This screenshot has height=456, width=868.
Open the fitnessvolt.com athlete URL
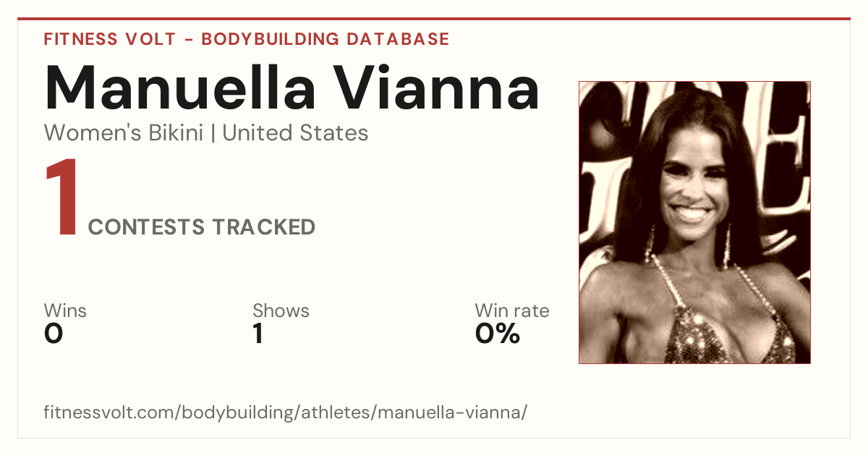(286, 413)
